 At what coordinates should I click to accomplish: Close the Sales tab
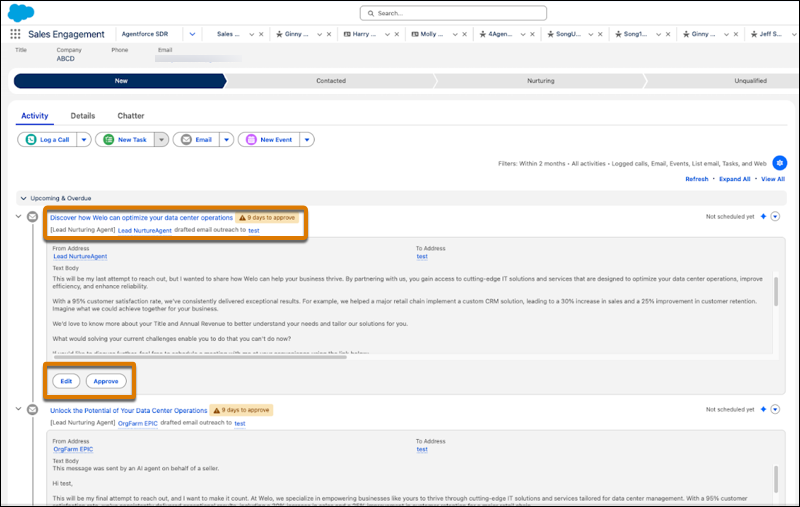[x=261, y=34]
